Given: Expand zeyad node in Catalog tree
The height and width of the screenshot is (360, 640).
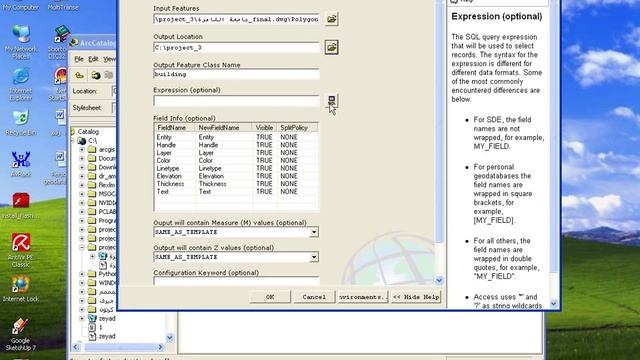Looking at the screenshot, I should (82, 318).
